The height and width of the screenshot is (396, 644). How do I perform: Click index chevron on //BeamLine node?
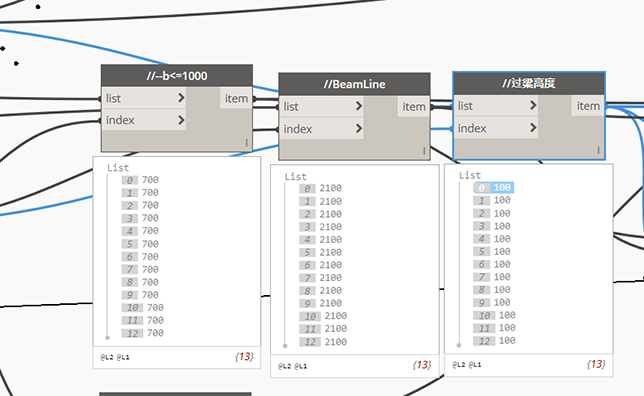click(x=359, y=128)
